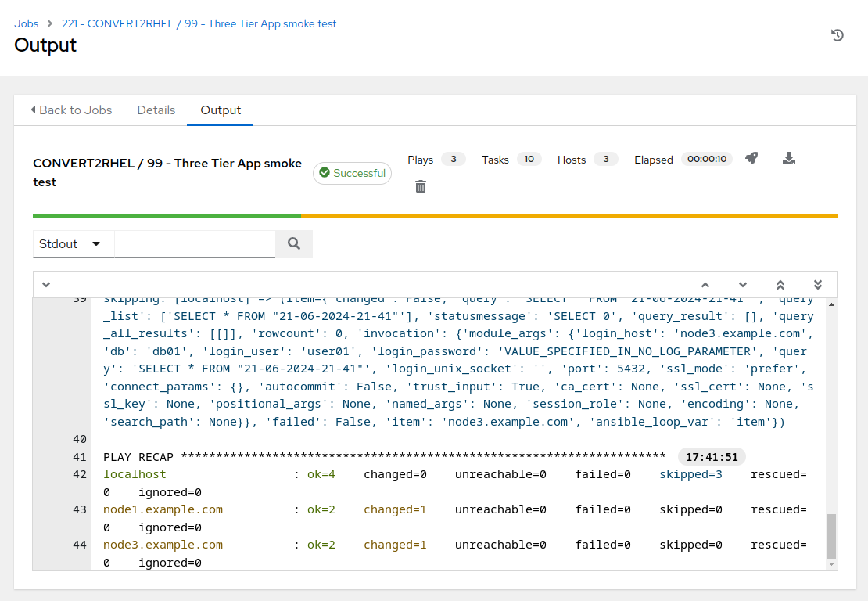Go back to Jobs list
Screen dimensions: 868x601
click(71, 110)
